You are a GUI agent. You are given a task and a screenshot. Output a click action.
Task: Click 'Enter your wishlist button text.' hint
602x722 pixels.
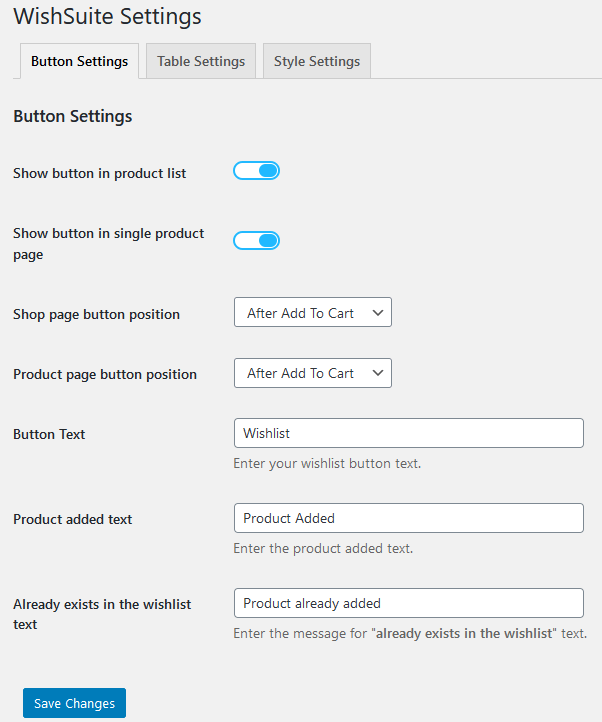[x=327, y=463]
